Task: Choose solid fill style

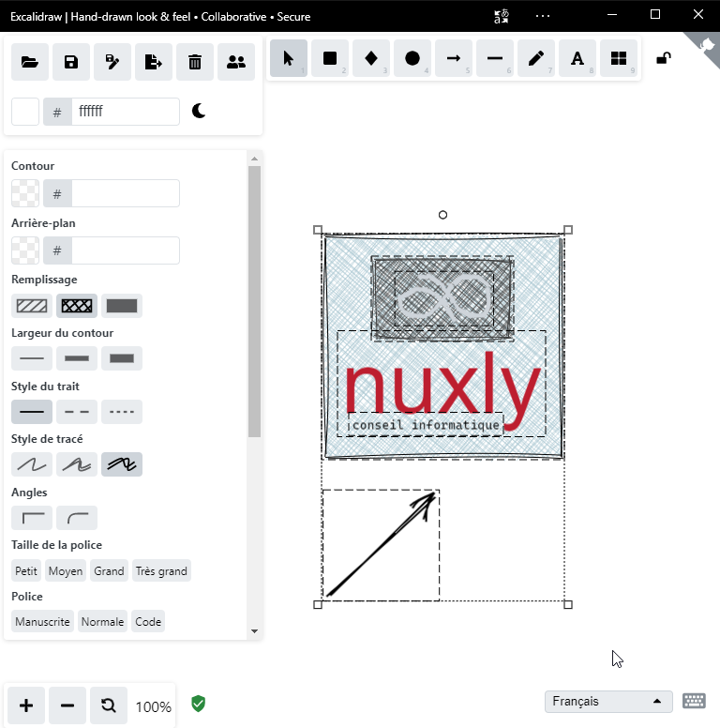Action: (122, 306)
